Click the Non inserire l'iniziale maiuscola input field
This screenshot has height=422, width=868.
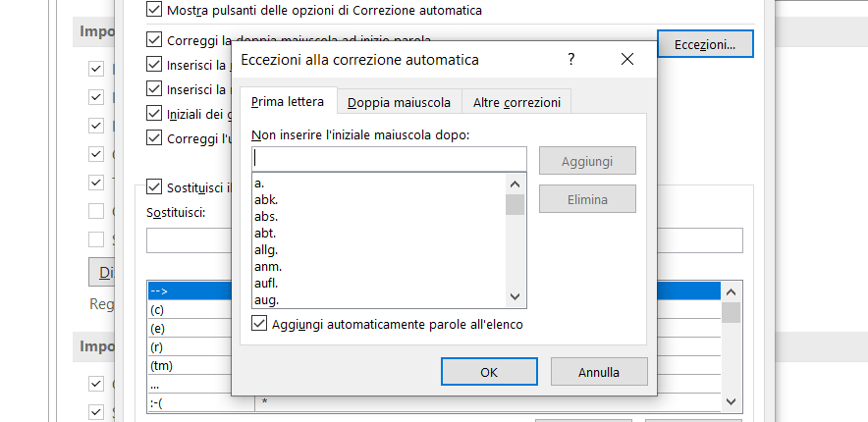[x=388, y=158]
